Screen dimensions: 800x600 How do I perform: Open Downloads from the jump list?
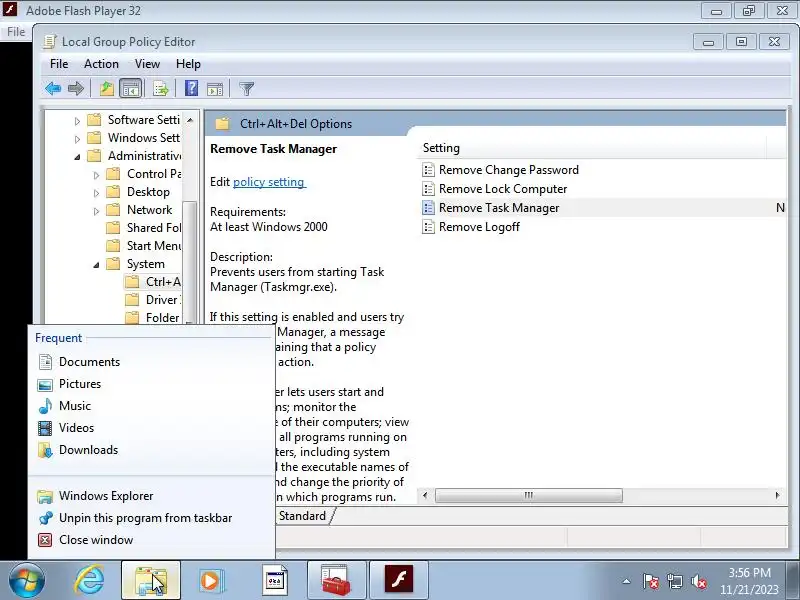click(x=152, y=449)
